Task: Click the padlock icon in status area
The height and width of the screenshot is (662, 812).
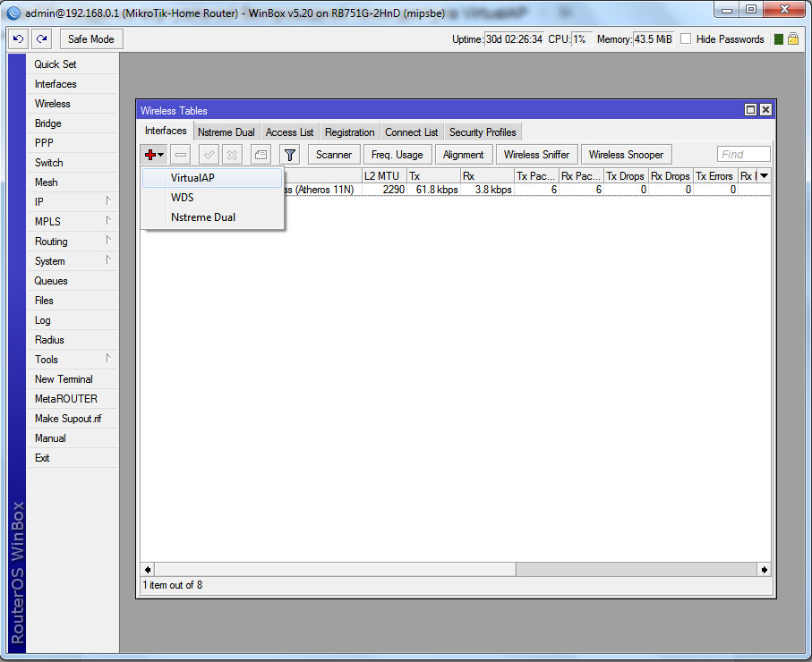Action: point(793,39)
